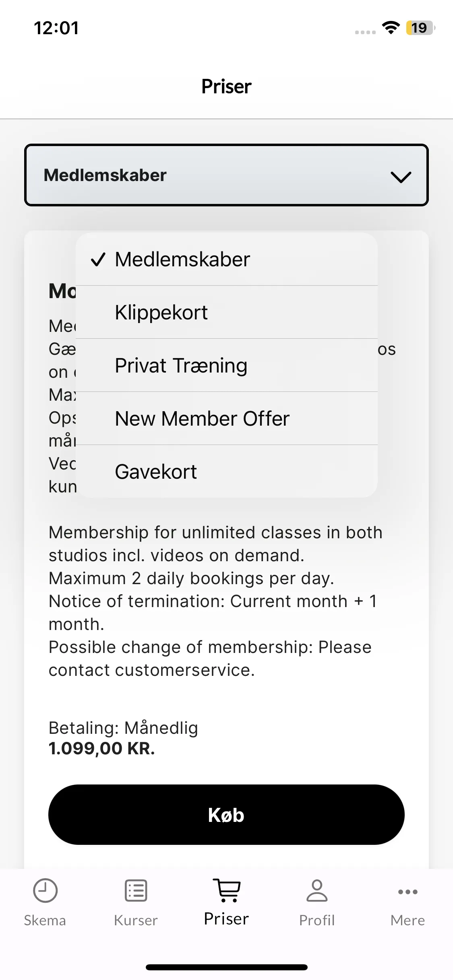
Task: Open the Mere three-dots icon
Action: point(407,892)
